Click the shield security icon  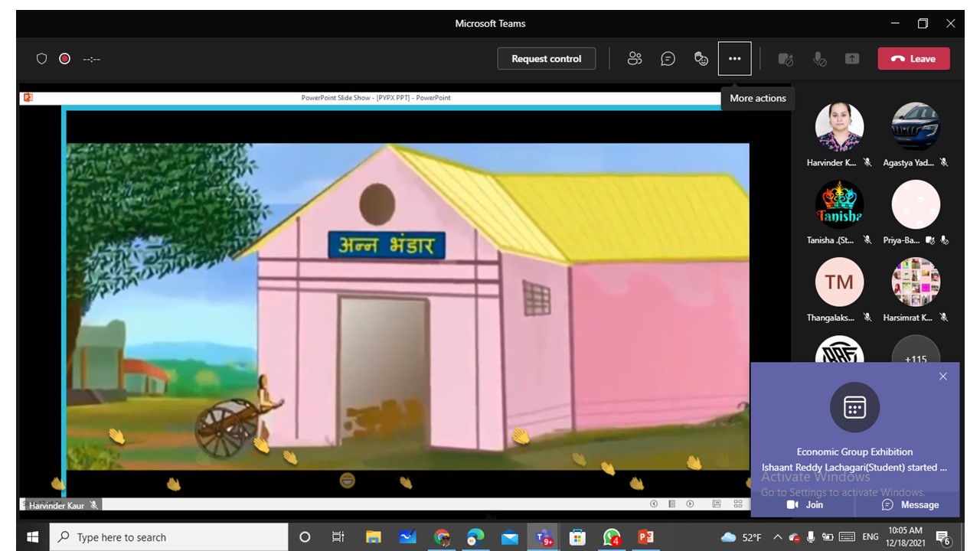42,59
